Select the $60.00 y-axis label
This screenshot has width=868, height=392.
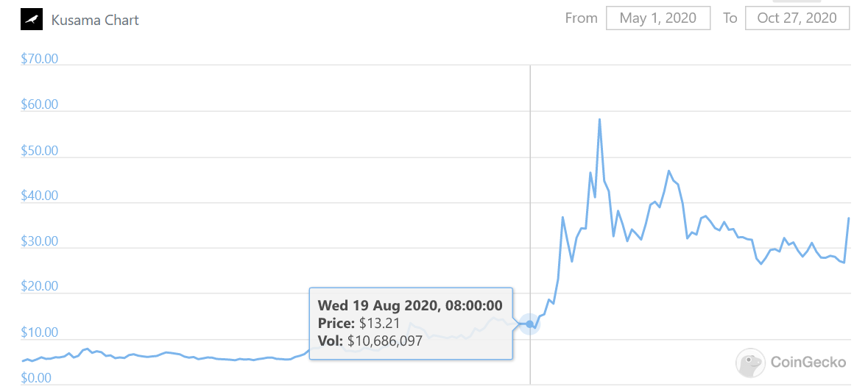point(40,104)
